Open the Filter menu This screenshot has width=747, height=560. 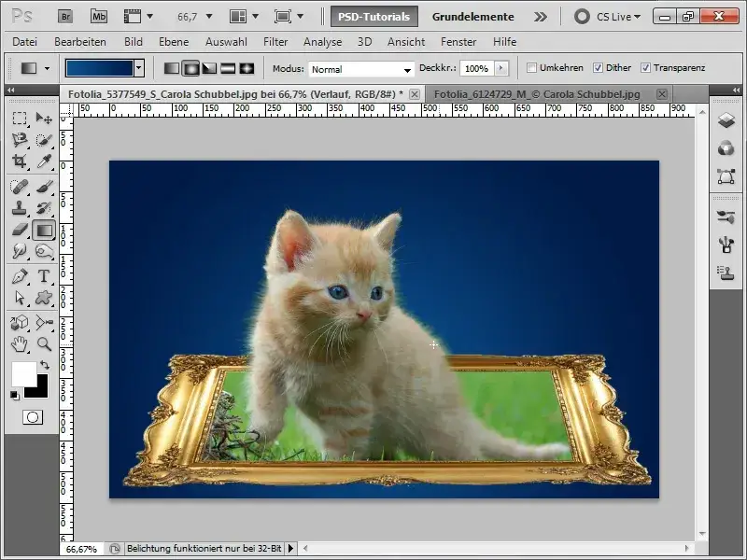(x=278, y=42)
